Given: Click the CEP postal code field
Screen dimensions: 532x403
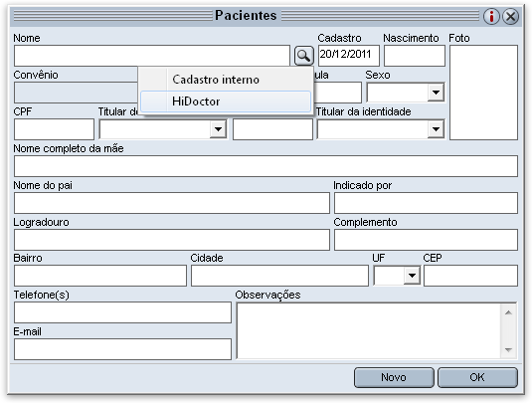Looking at the screenshot, I should [470, 276].
